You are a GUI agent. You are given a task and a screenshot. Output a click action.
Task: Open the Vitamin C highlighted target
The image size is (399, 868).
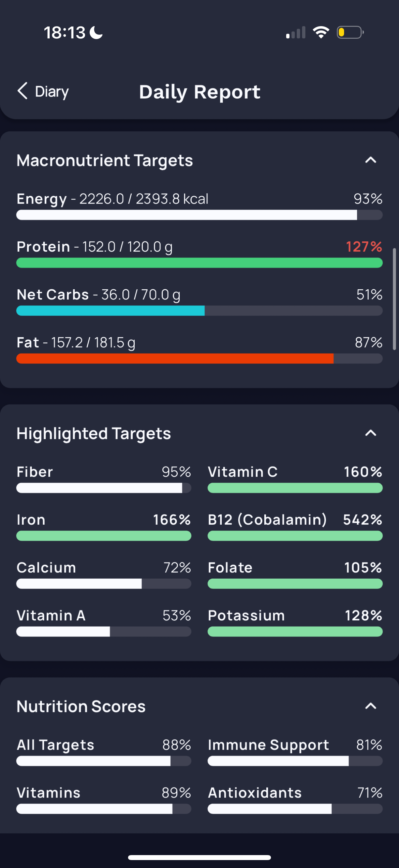(295, 479)
